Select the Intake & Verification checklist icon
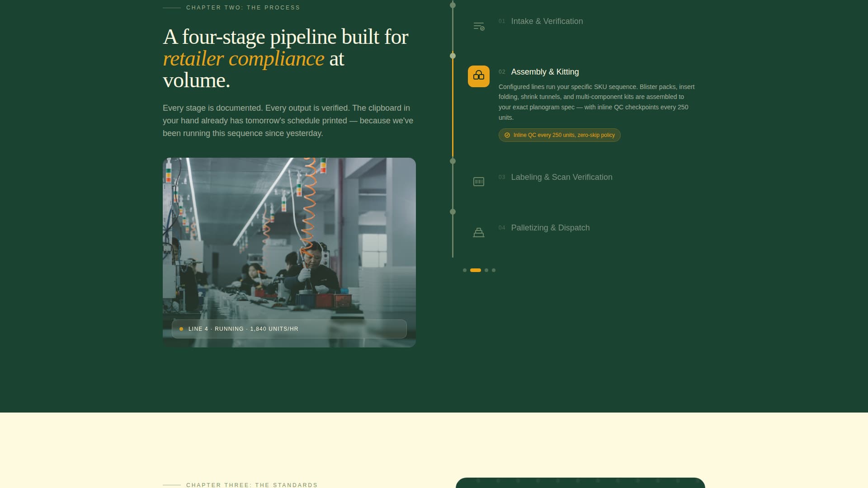The width and height of the screenshot is (868, 488). point(478,26)
